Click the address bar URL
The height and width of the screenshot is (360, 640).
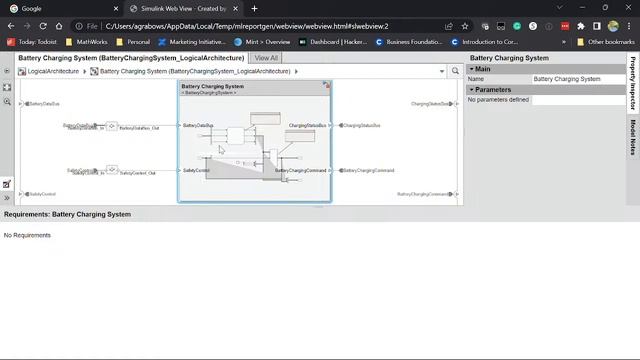[x=247, y=26]
